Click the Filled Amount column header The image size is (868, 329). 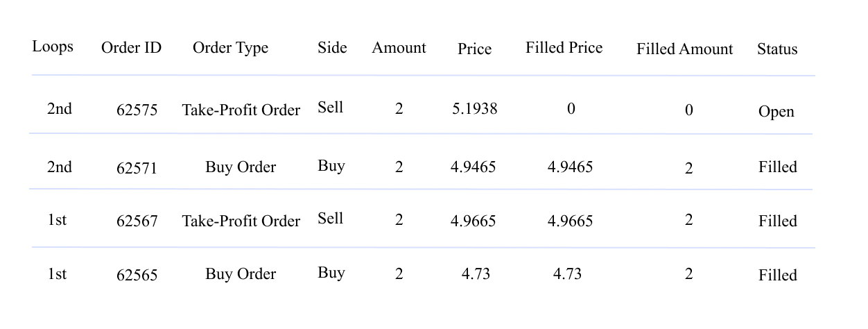pyautogui.click(x=684, y=49)
